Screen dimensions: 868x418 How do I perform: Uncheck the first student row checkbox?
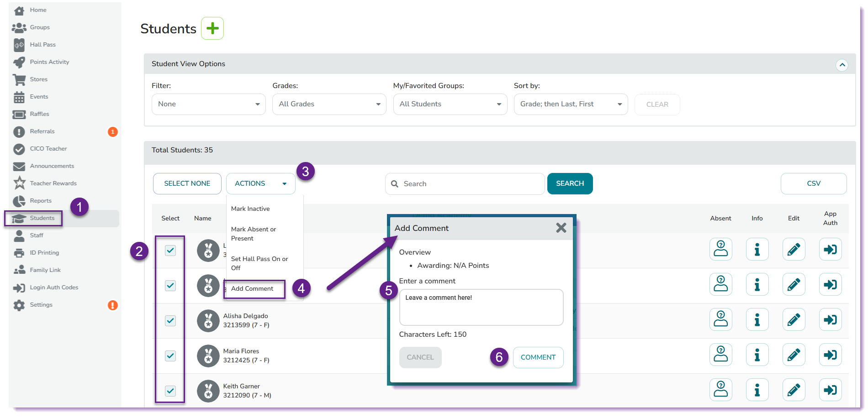pyautogui.click(x=170, y=250)
